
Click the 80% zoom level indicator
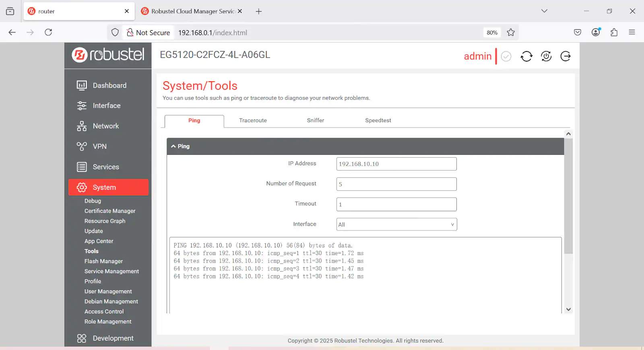click(x=492, y=33)
